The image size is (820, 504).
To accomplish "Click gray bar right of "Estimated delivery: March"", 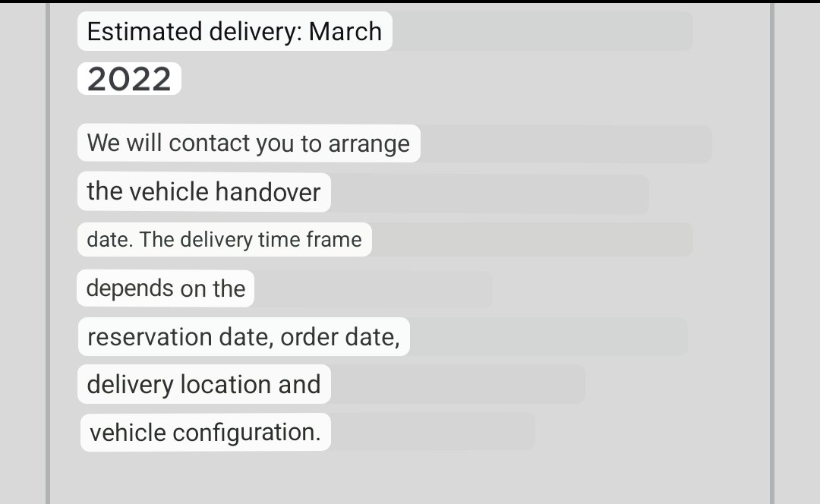I will tap(542, 31).
